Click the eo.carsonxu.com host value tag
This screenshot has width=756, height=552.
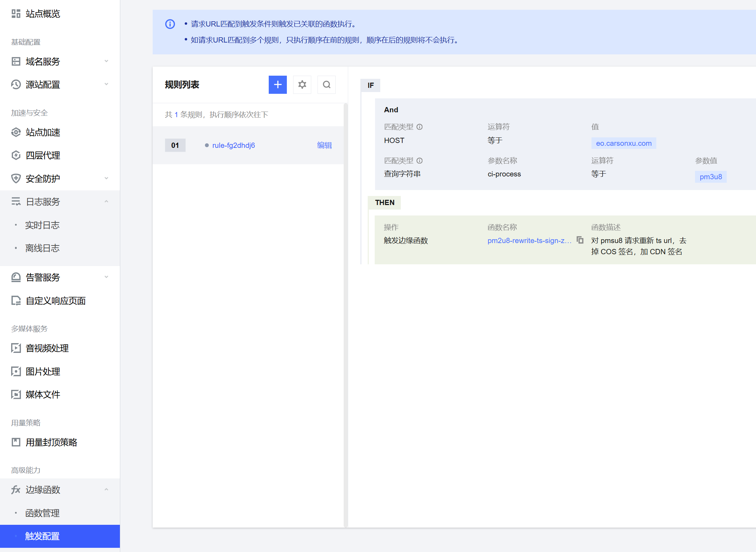coord(624,143)
